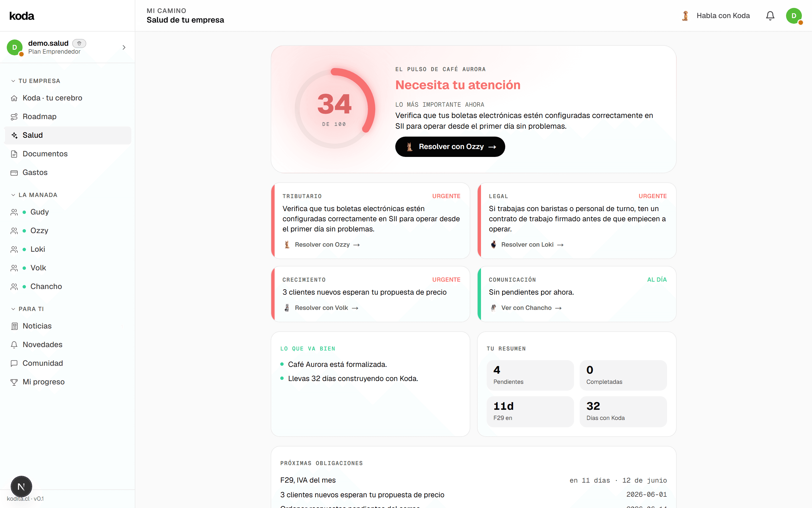Collapse the PARA TI sidebar section
The width and height of the screenshot is (812, 508).
click(x=28, y=309)
